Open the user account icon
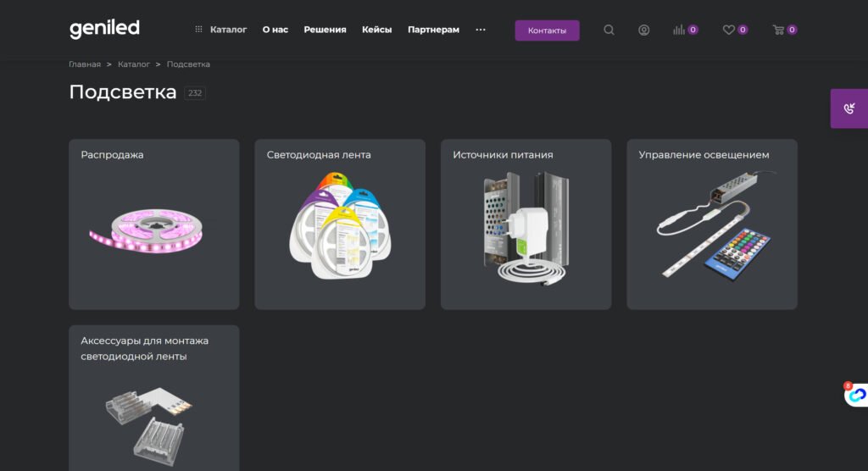 [643, 30]
